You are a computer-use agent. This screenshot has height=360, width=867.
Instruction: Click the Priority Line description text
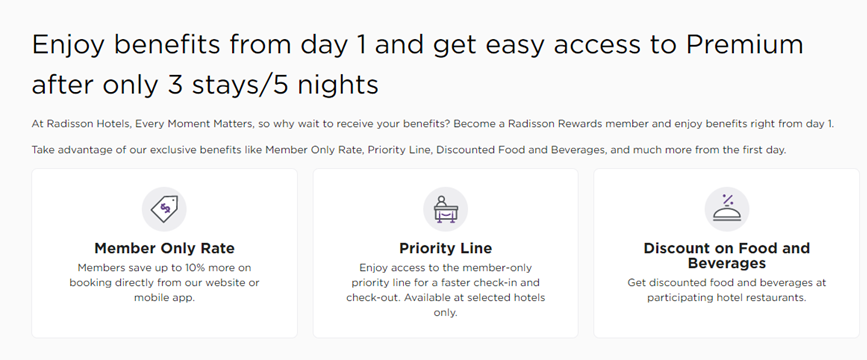pyautogui.click(x=445, y=290)
